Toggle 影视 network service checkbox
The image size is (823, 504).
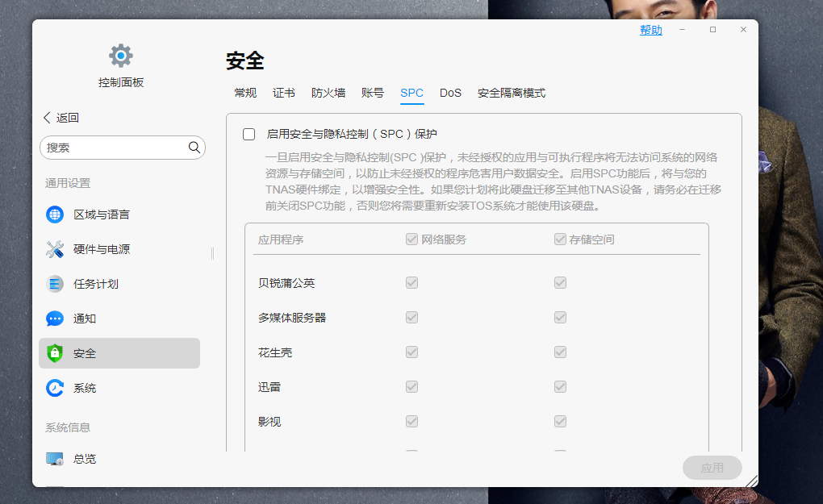point(412,421)
